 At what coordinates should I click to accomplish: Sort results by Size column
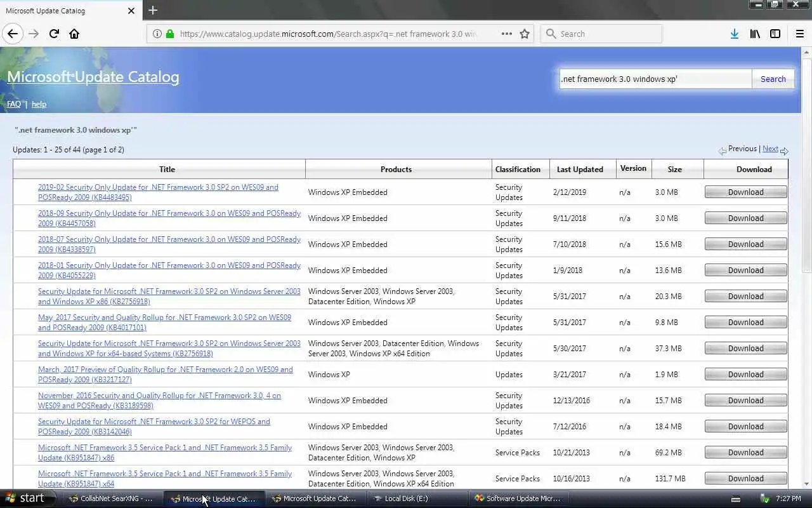pos(675,170)
